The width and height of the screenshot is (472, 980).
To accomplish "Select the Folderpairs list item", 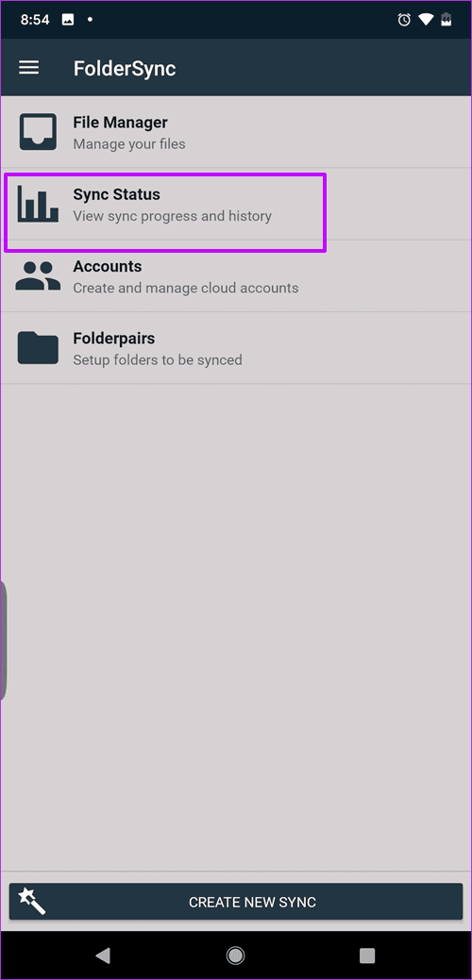I will pyautogui.click(x=236, y=347).
